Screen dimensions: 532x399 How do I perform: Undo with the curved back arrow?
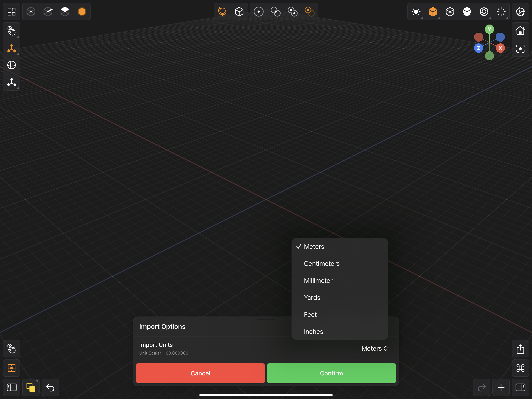(50, 387)
